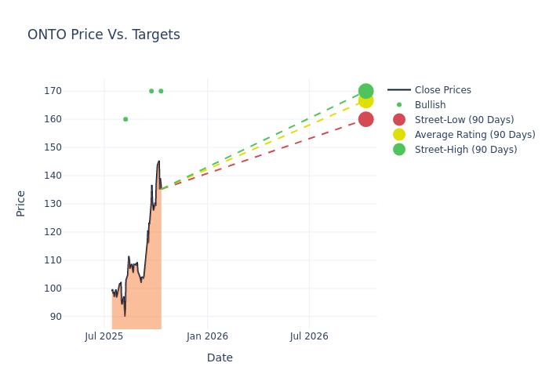549x392 pixels.
Task: Click the Bullish dot at price 160
Action: coord(125,119)
